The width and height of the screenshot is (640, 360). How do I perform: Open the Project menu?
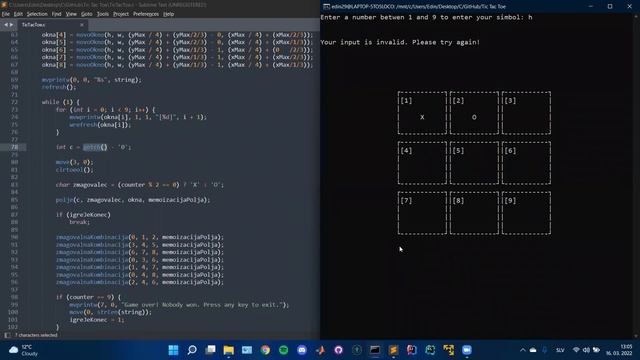(121, 14)
